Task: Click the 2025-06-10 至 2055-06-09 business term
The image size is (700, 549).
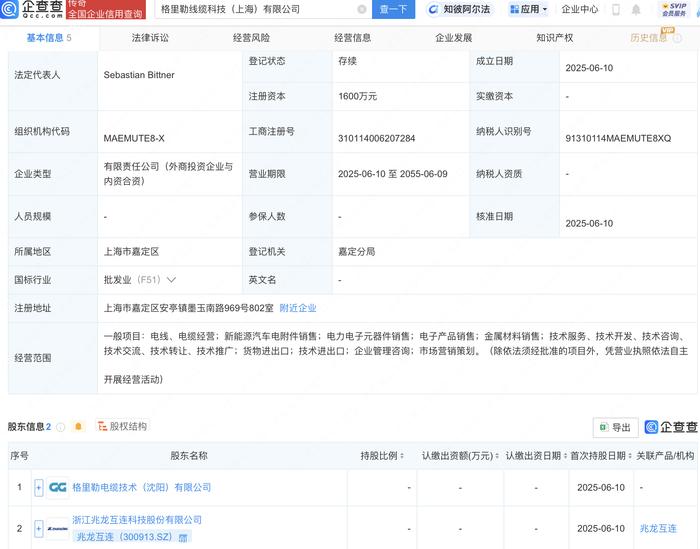Action: pos(392,174)
